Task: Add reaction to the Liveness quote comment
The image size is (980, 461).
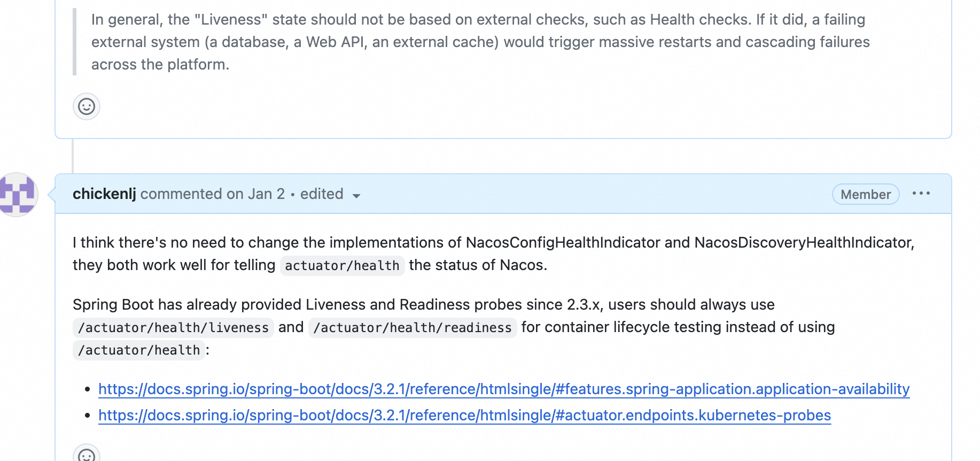Action: (x=87, y=106)
